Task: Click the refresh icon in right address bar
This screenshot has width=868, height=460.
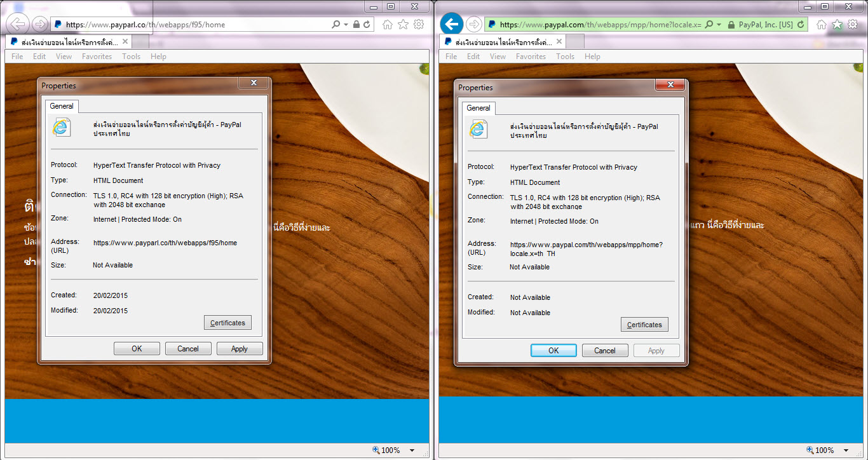Action: [x=801, y=25]
